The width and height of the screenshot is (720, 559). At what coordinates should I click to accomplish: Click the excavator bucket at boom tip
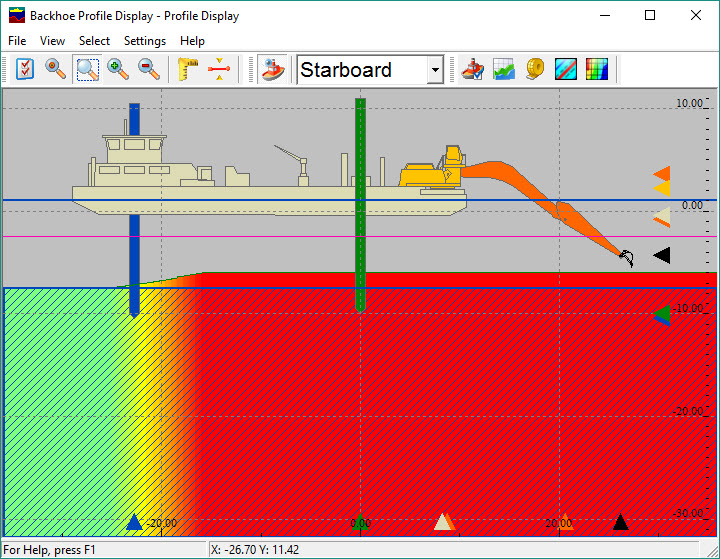coord(626,258)
